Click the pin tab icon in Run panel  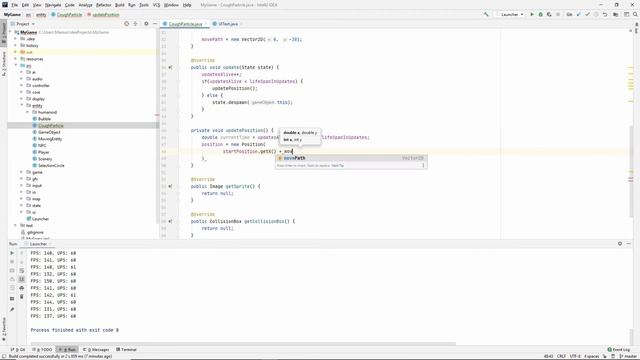pyautogui.click(x=12, y=309)
